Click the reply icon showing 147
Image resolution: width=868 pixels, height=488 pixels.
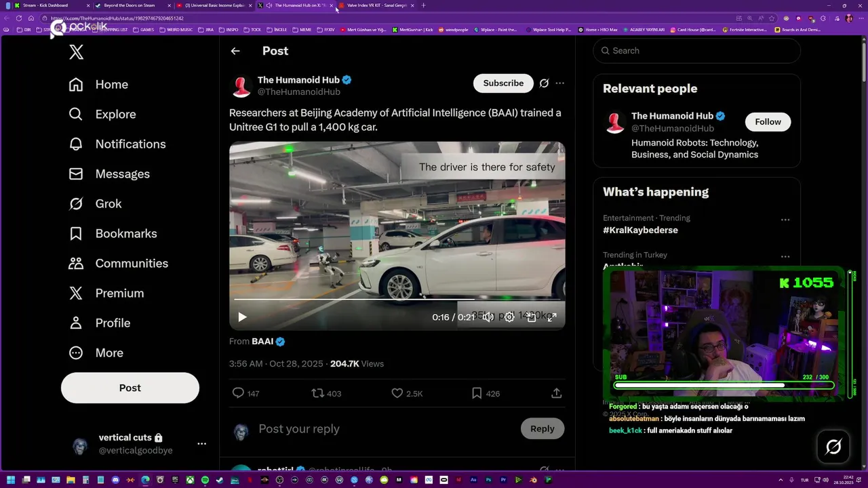coord(245,393)
